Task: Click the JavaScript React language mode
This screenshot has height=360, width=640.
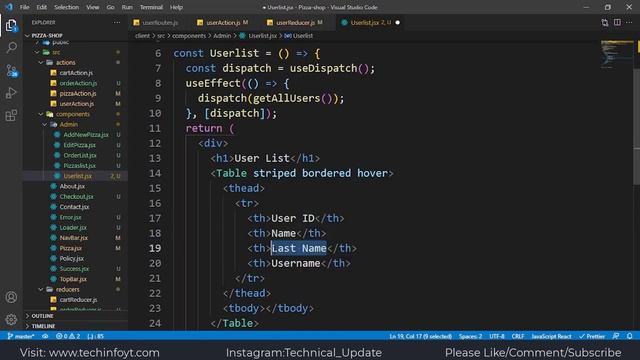Action: 551,336
